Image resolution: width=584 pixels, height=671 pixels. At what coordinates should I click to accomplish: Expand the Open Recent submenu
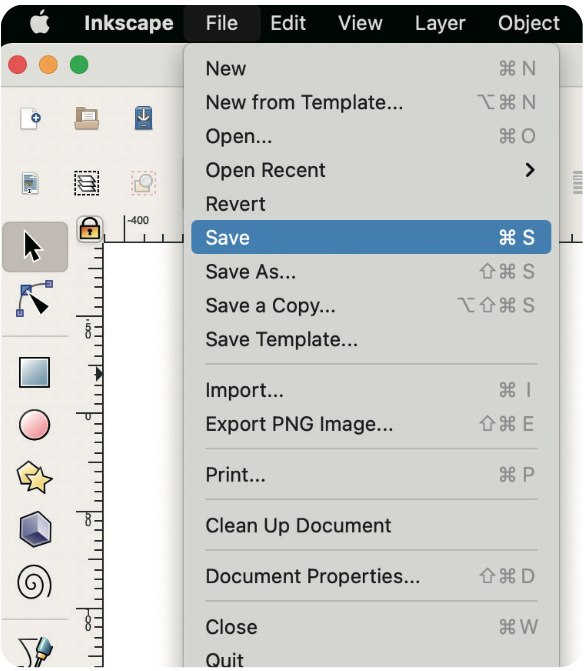[x=371, y=170]
